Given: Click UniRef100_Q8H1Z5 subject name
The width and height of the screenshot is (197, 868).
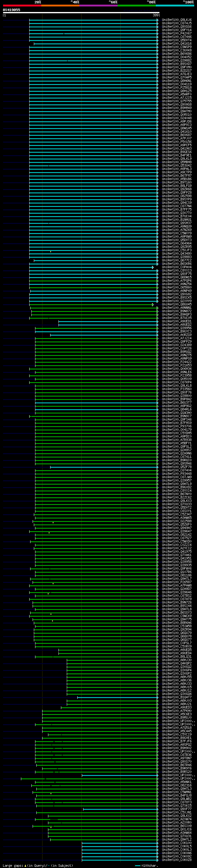Looking at the screenshot, I should [x=177, y=91].
